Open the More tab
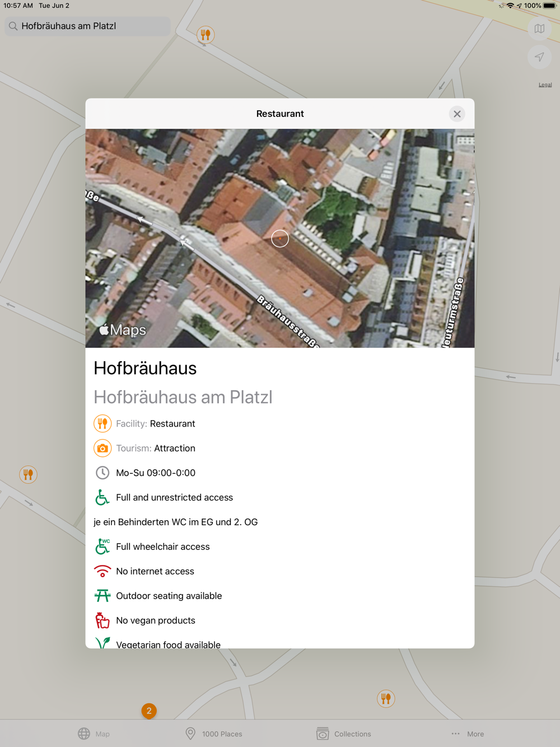 click(x=468, y=734)
